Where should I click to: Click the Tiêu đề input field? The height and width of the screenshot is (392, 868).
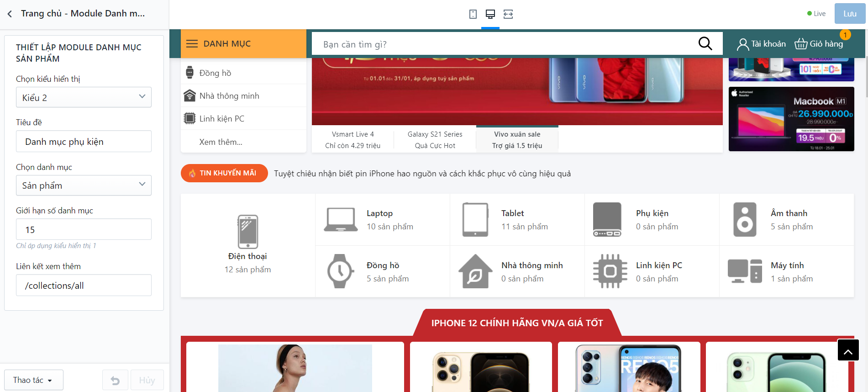(x=84, y=142)
